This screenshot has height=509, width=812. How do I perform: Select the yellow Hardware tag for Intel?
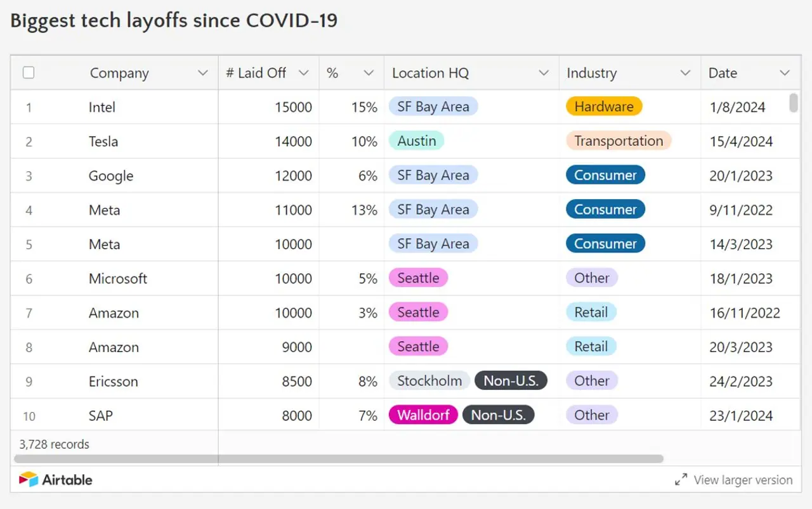point(604,106)
